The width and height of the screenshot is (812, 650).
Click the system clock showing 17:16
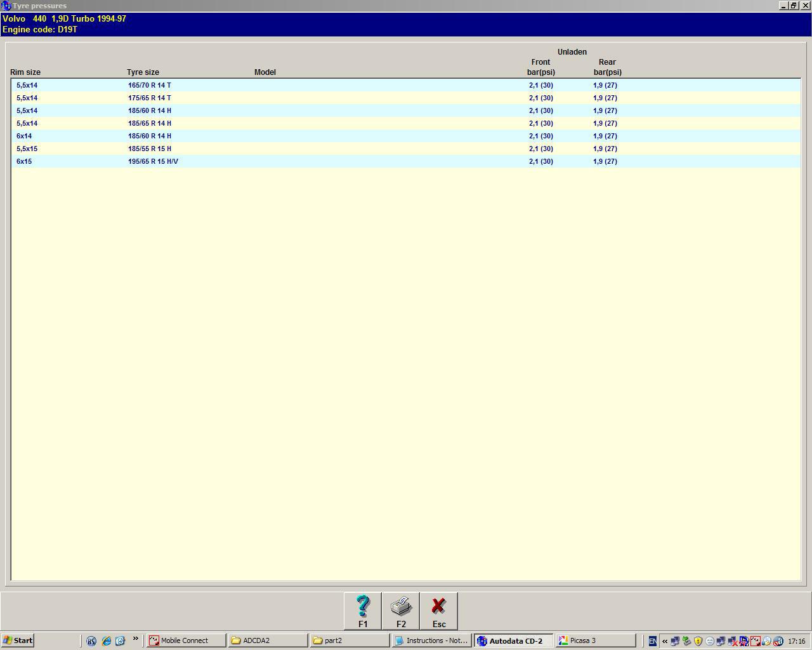click(797, 641)
